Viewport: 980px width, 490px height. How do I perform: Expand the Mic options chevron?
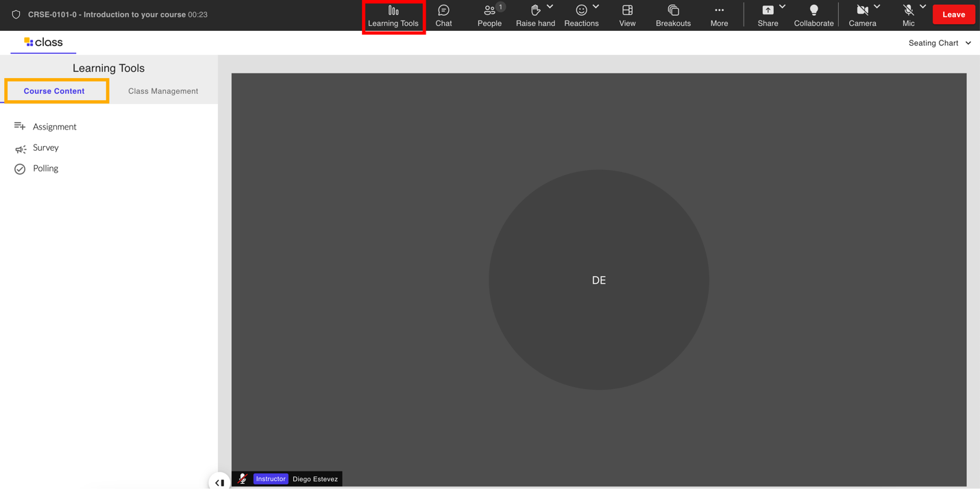[x=923, y=7]
